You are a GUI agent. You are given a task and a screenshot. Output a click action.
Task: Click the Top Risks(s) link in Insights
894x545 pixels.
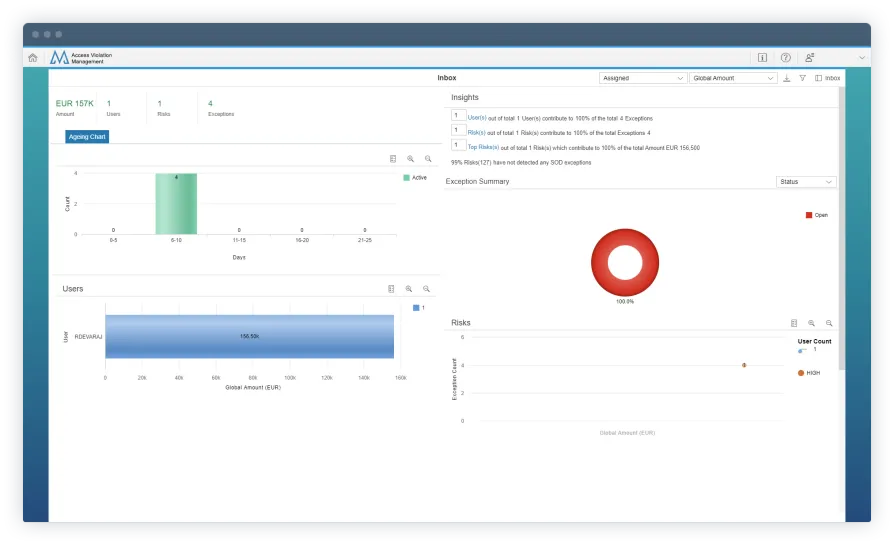482,147
